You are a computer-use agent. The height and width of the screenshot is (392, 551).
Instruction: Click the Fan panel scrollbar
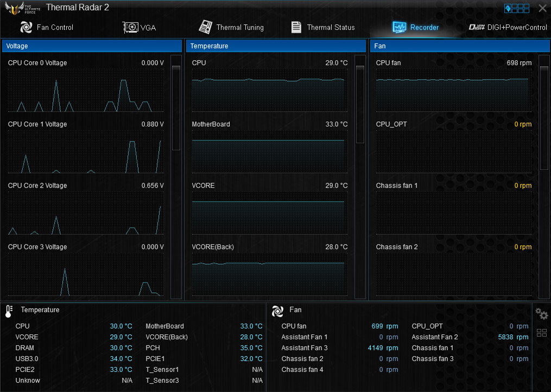544,118
